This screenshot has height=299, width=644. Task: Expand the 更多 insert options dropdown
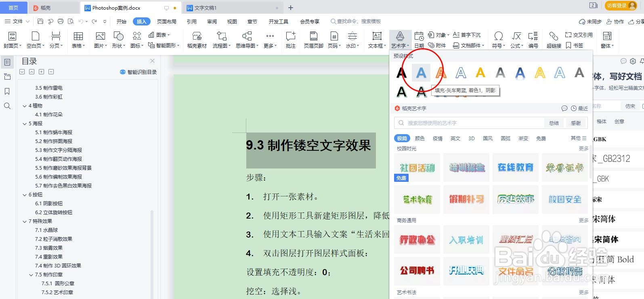(x=270, y=40)
